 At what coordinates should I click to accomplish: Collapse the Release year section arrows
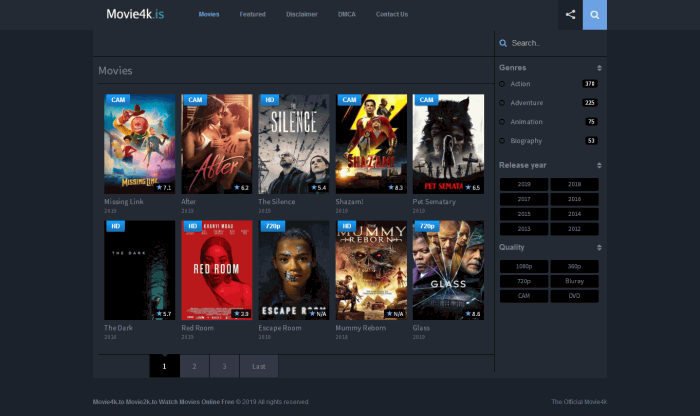599,166
